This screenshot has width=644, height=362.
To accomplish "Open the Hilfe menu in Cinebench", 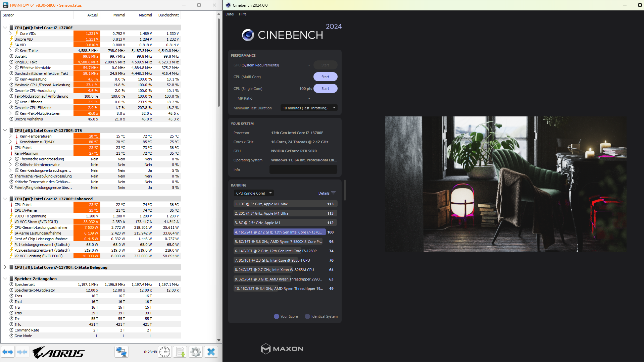I will coord(243,14).
